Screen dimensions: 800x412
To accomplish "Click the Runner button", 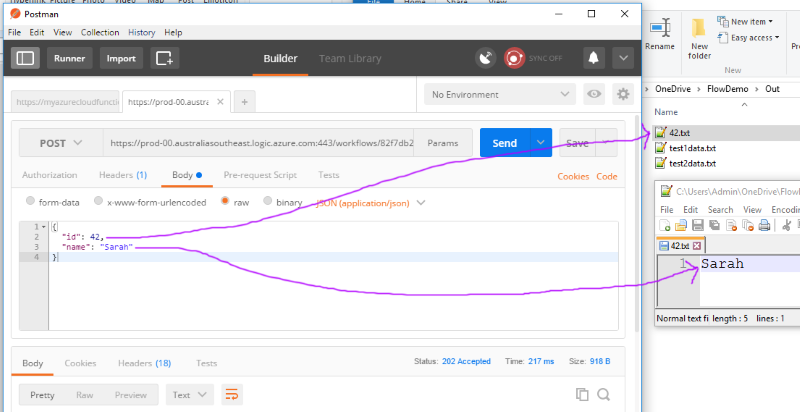I will 69,58.
